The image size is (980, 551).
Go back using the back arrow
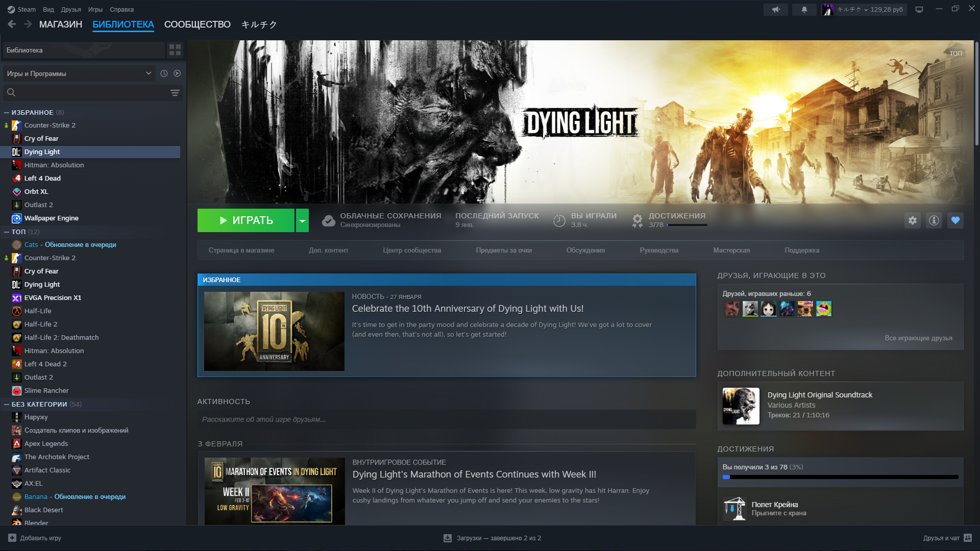[x=12, y=24]
